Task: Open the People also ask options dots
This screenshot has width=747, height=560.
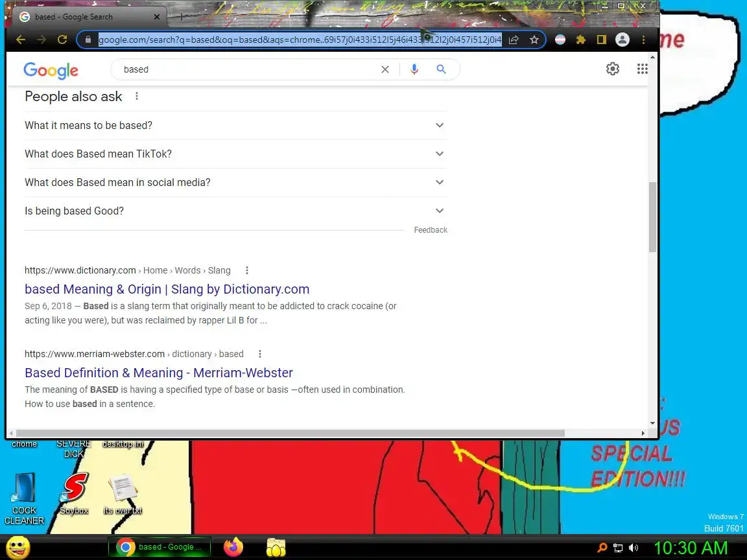Action: [x=137, y=96]
